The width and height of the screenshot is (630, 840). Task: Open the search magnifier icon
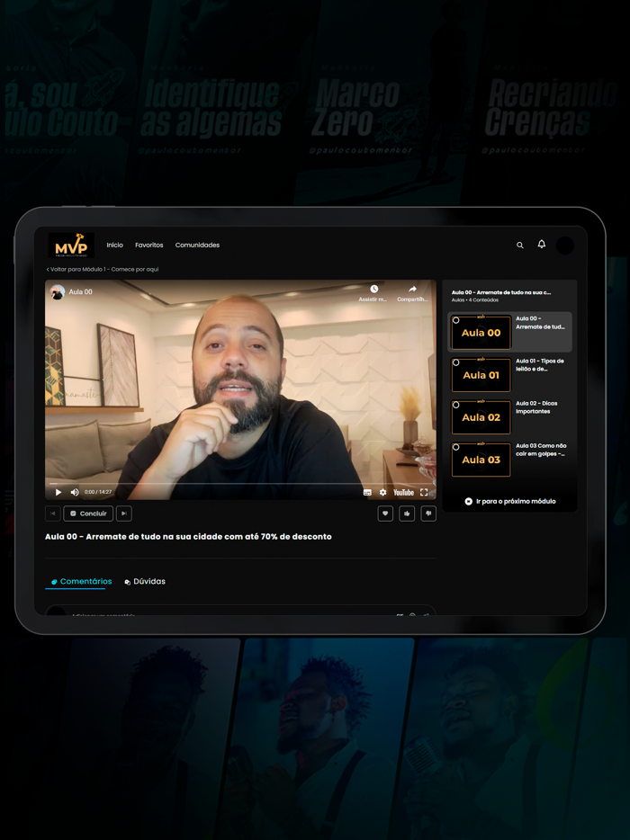click(519, 245)
